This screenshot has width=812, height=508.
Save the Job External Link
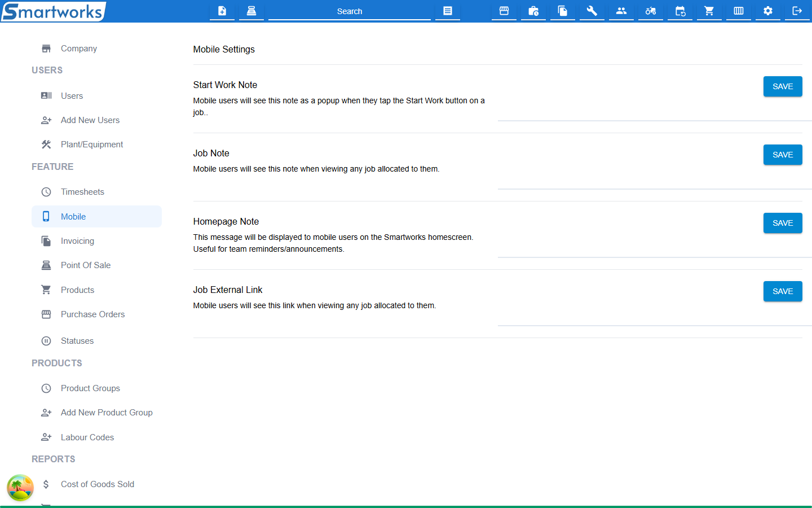(783, 291)
